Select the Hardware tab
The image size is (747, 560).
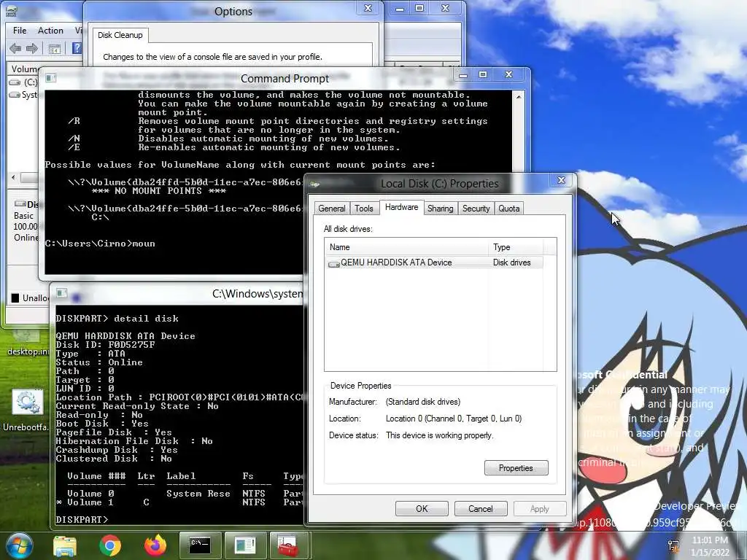click(x=402, y=207)
